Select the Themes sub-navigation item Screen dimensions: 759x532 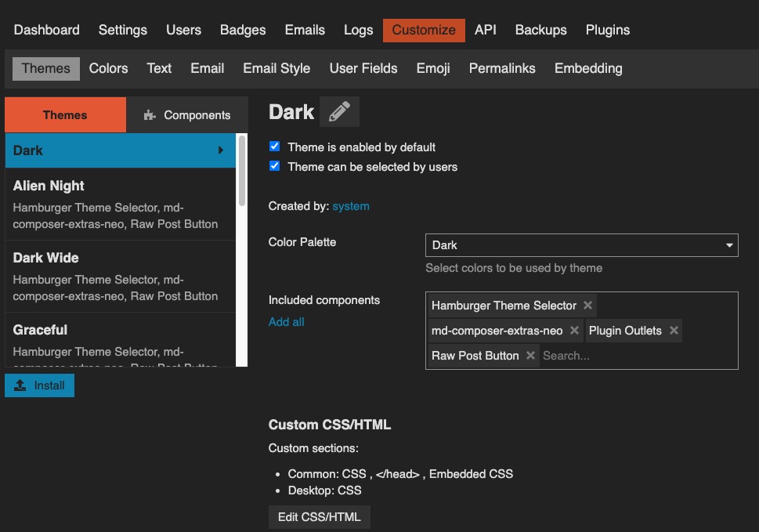pos(46,69)
